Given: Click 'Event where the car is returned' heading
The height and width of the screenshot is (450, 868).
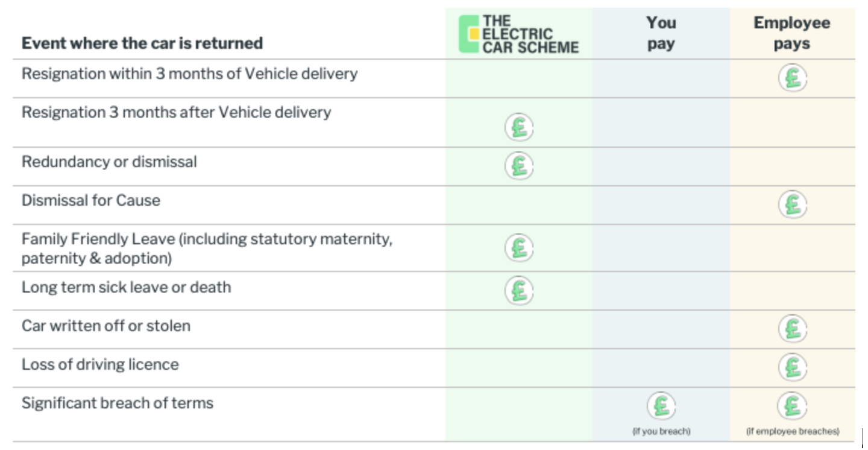Looking at the screenshot, I should [142, 43].
